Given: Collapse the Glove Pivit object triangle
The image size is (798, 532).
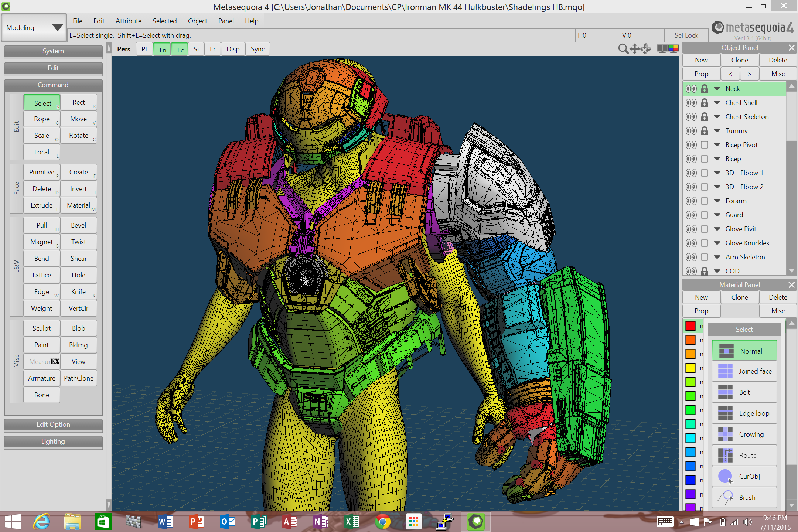Looking at the screenshot, I should pyautogui.click(x=717, y=229).
